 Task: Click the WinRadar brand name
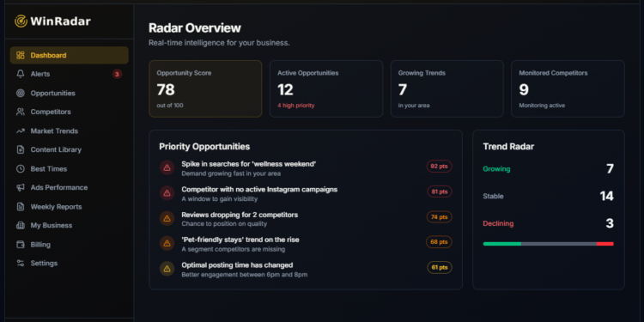click(x=60, y=21)
